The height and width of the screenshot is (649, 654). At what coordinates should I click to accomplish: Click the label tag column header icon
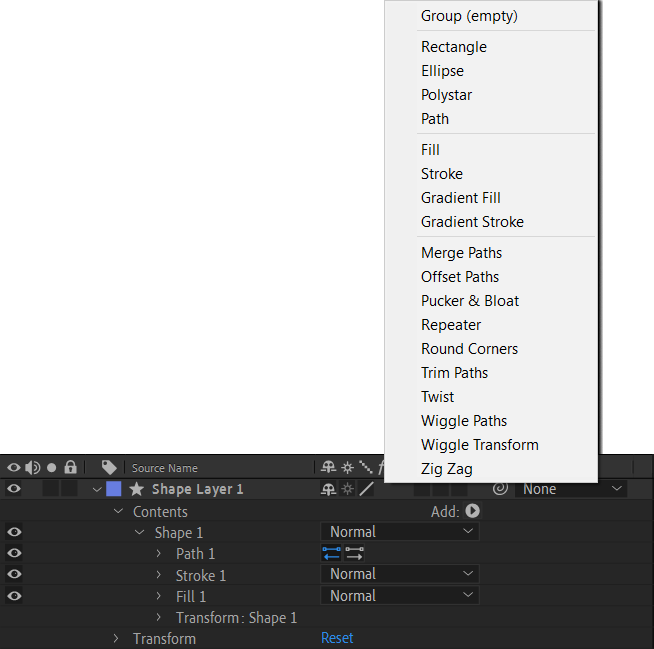click(x=109, y=468)
